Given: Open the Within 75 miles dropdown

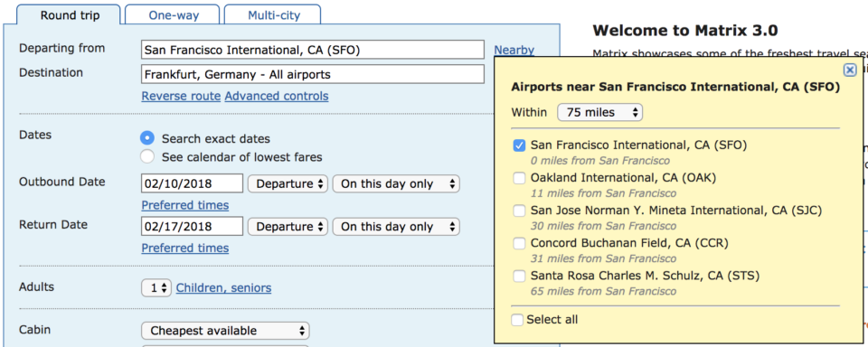Looking at the screenshot, I should pos(599,112).
